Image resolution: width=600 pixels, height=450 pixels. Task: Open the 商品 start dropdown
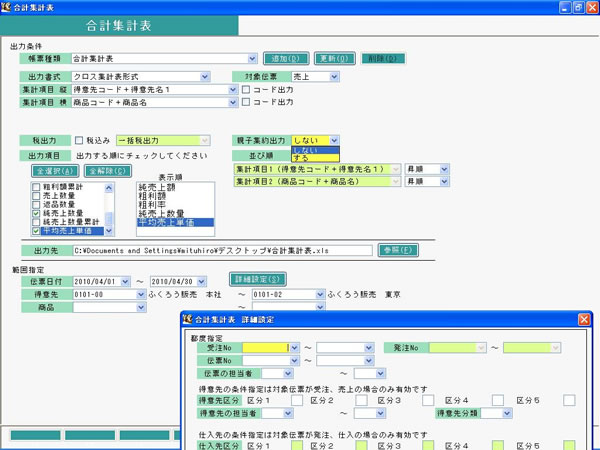[141, 307]
